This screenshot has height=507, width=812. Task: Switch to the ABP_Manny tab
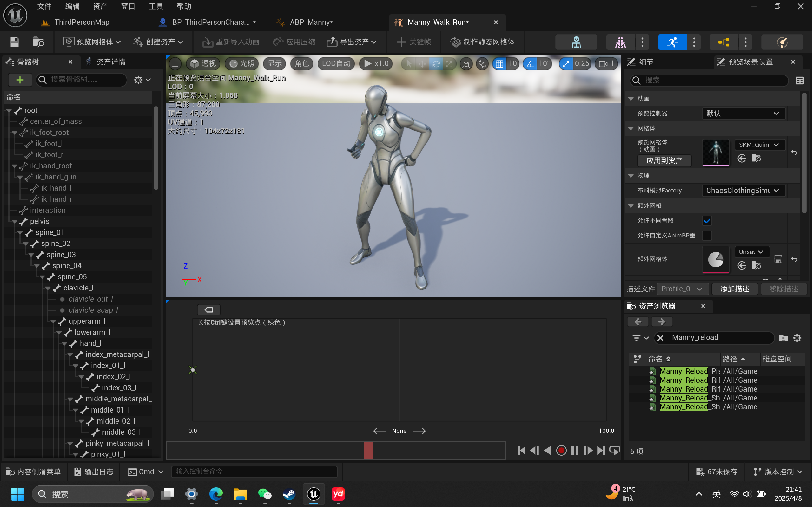coord(311,22)
